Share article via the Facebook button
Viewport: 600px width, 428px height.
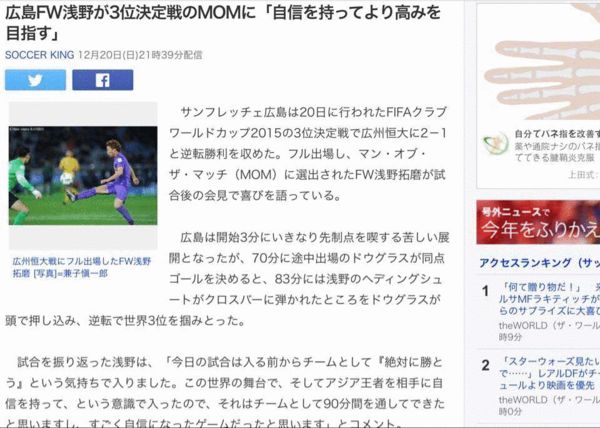[103, 80]
